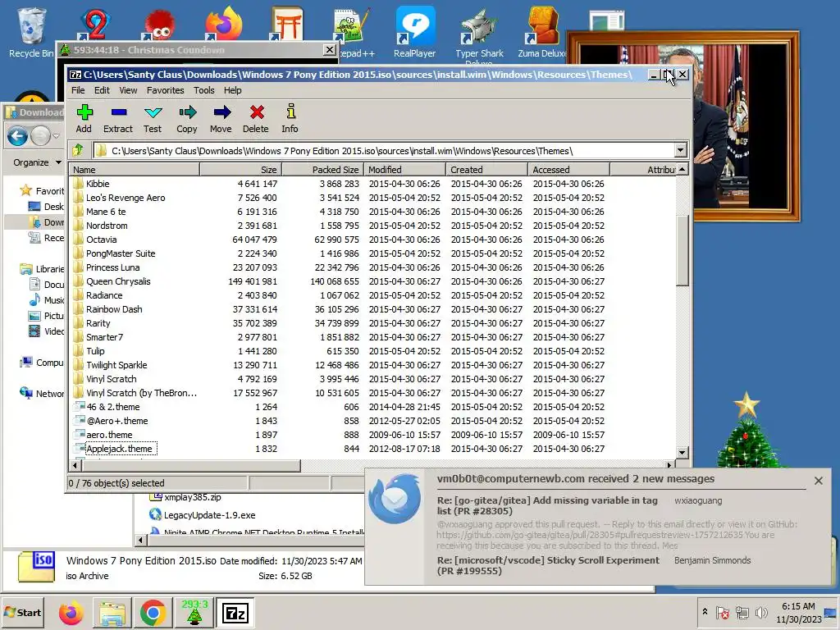The width and height of the screenshot is (840, 630).
Task: Select the Applejack.theme file
Action: pyautogui.click(x=120, y=449)
